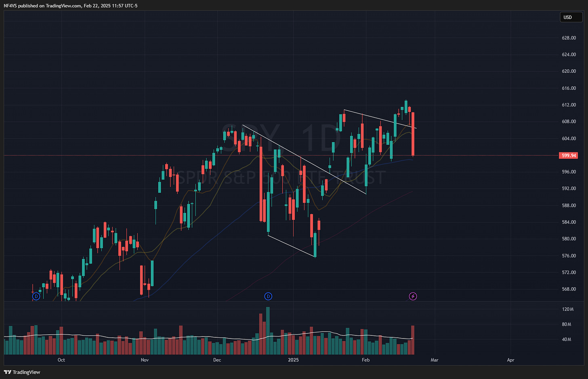Click the 40M volume axis label

point(567,339)
